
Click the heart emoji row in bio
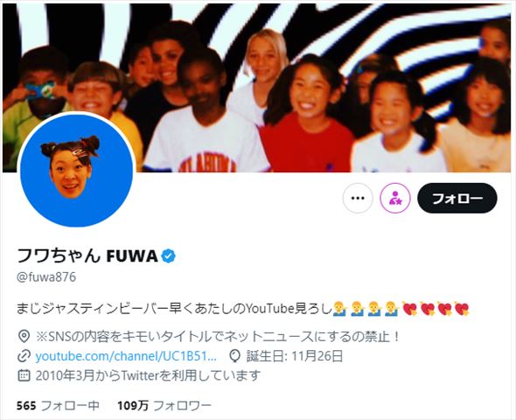pos(436,309)
